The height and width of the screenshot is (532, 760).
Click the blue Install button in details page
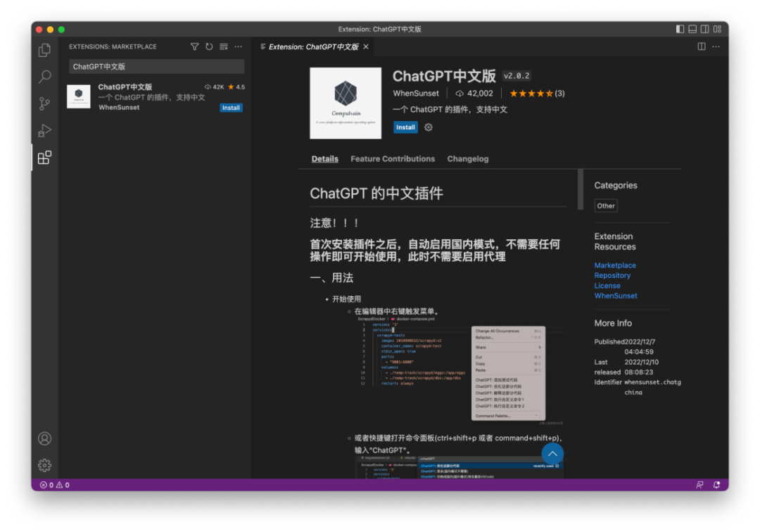point(405,127)
